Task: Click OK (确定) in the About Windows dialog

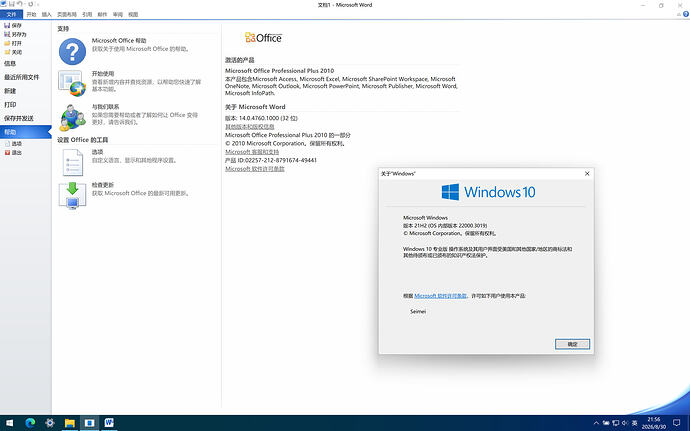Action: [572, 344]
